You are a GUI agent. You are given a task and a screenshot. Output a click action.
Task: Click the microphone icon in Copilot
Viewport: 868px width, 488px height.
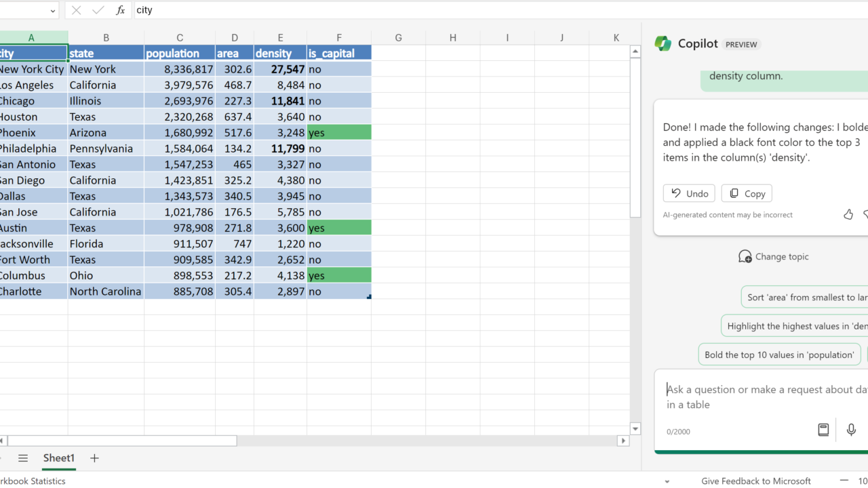[x=851, y=430]
